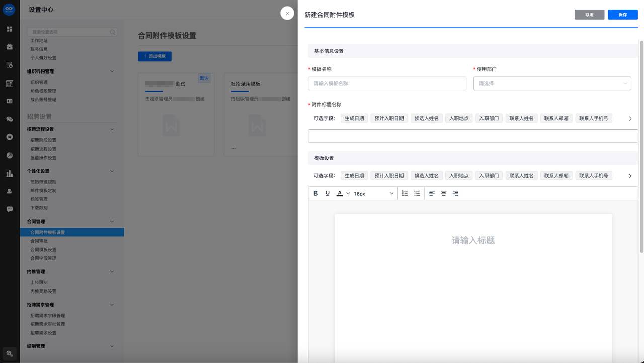Align text left in the editor
The image size is (644, 363).
tap(432, 193)
